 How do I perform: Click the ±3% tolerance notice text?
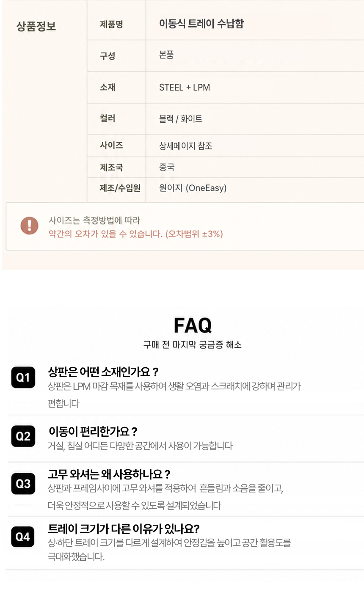136,234
